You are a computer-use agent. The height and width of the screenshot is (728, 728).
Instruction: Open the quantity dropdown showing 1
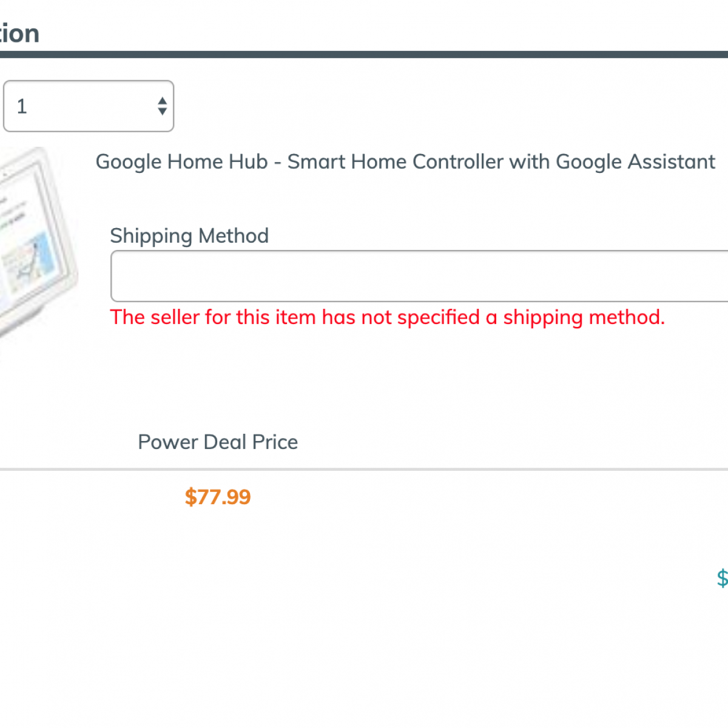click(88, 106)
